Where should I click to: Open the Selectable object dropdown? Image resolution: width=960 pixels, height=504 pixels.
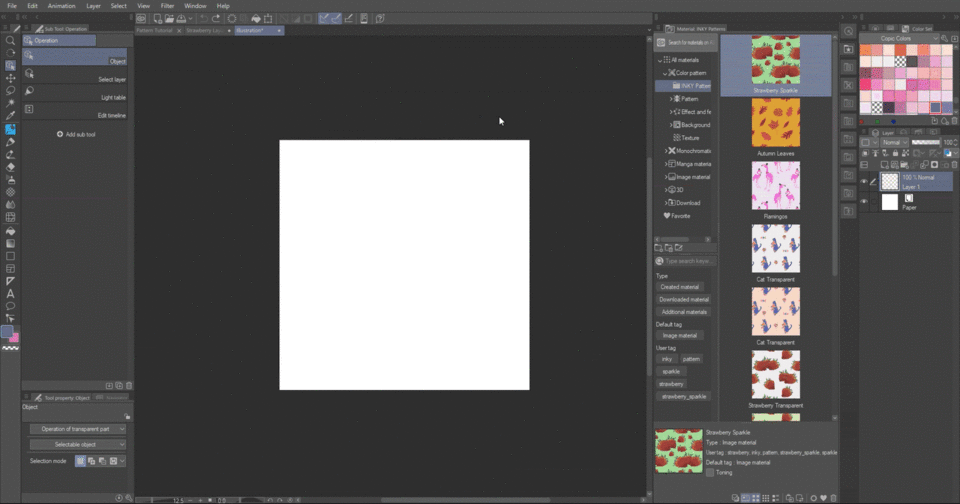[x=77, y=443]
